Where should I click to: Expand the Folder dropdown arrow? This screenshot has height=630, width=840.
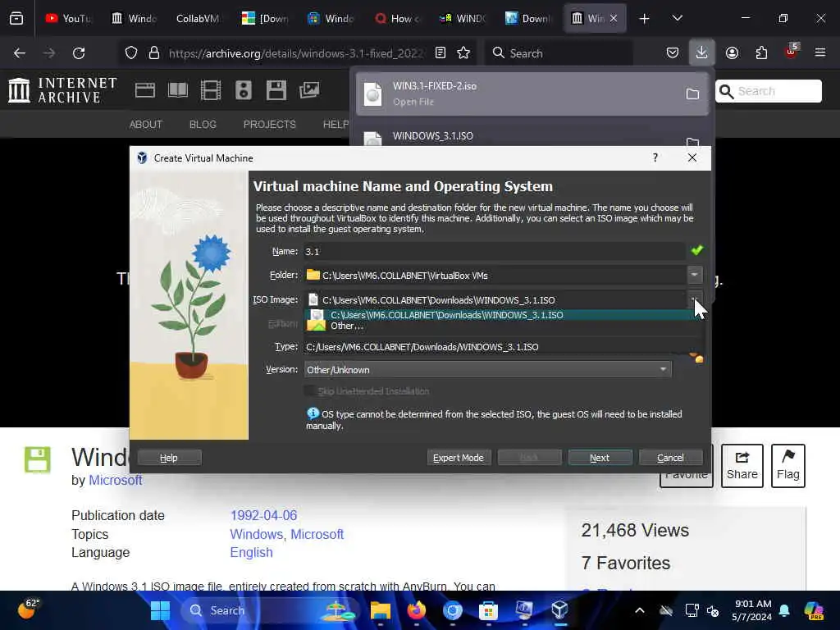click(694, 275)
